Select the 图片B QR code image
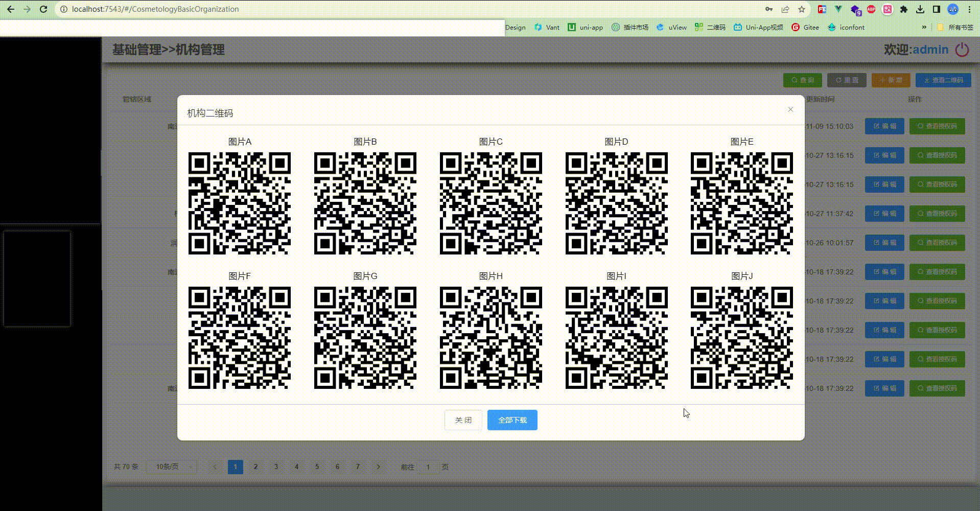 [365, 203]
